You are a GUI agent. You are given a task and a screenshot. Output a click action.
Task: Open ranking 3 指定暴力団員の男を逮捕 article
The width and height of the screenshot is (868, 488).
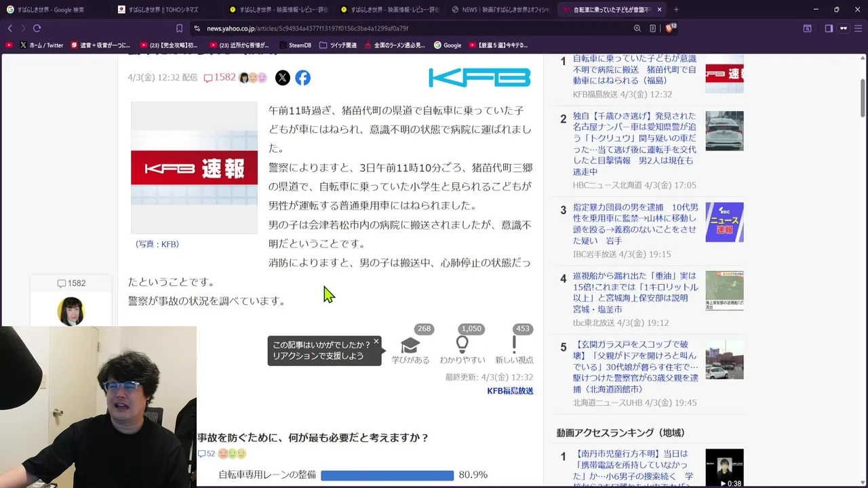click(x=635, y=224)
